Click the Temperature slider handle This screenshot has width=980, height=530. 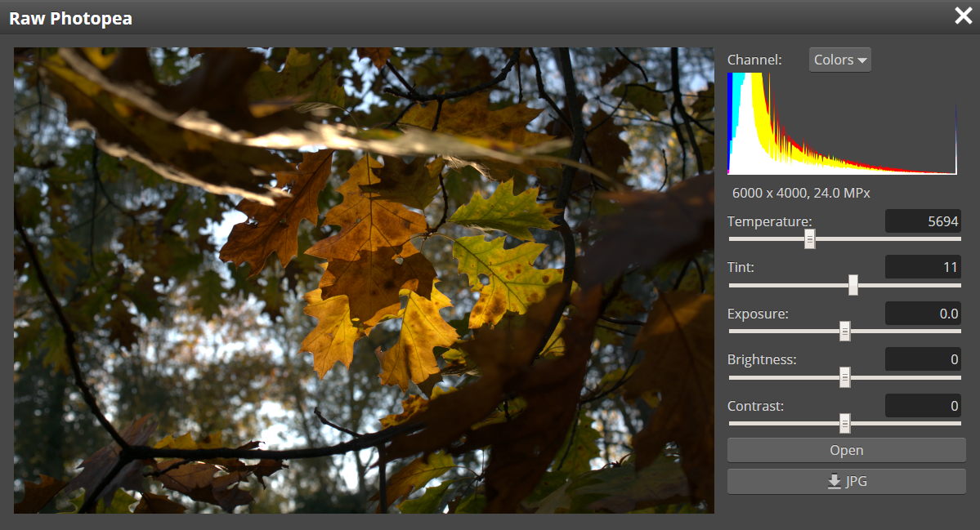coord(809,238)
